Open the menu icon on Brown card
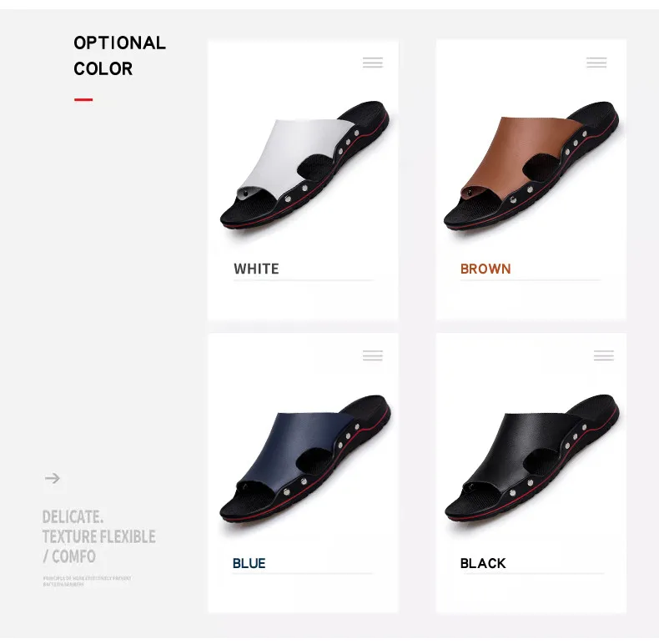 tap(596, 63)
